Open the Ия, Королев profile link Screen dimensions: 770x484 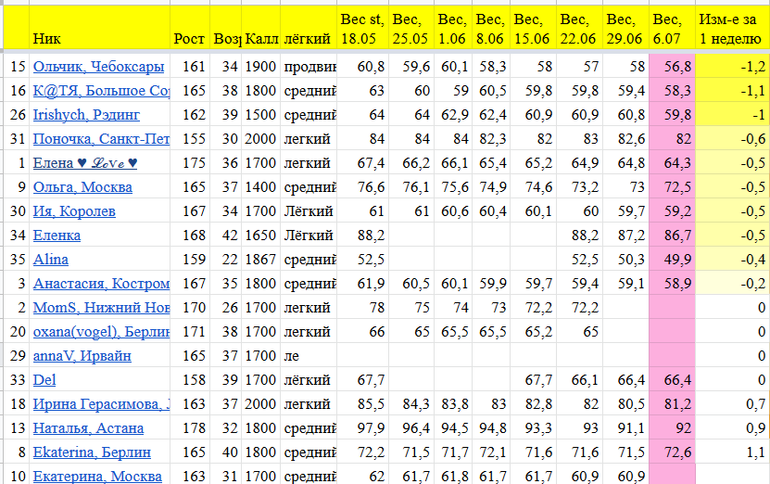[x=74, y=211]
